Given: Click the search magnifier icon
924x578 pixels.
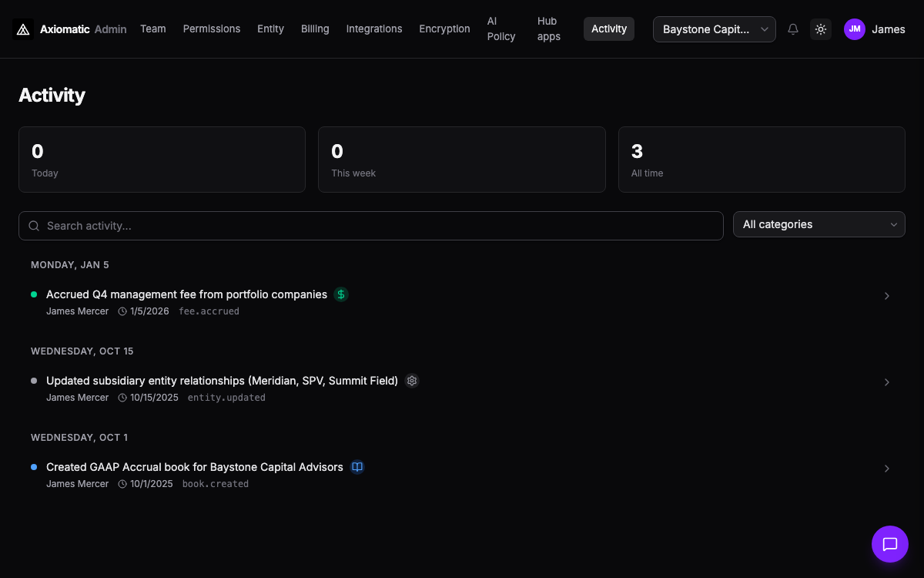Looking at the screenshot, I should [34, 226].
